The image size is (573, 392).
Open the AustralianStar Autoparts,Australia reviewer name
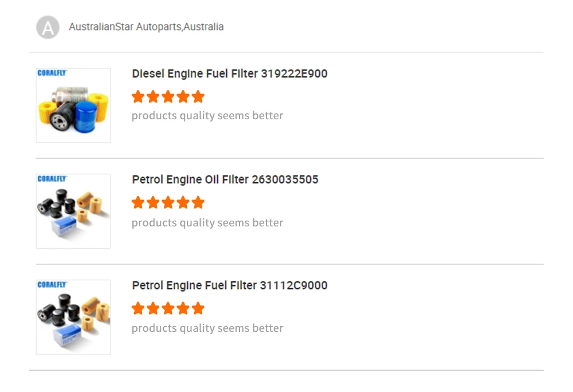coord(146,27)
